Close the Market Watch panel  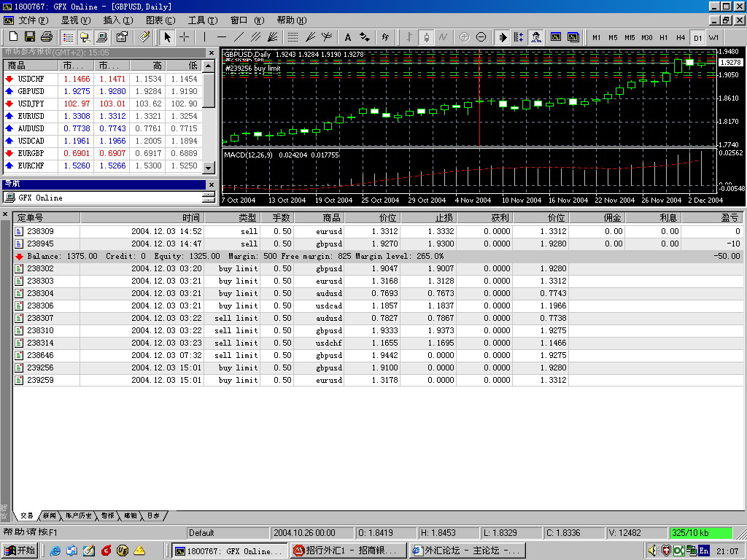click(212, 52)
